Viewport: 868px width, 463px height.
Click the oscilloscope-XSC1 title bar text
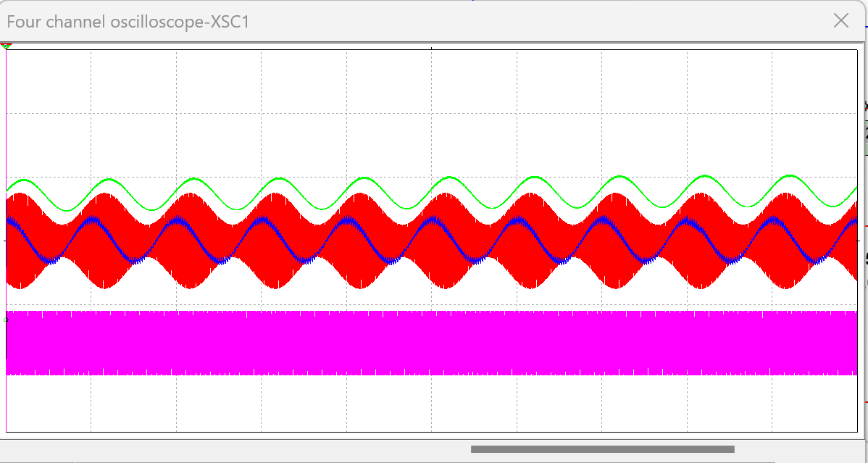point(128,22)
